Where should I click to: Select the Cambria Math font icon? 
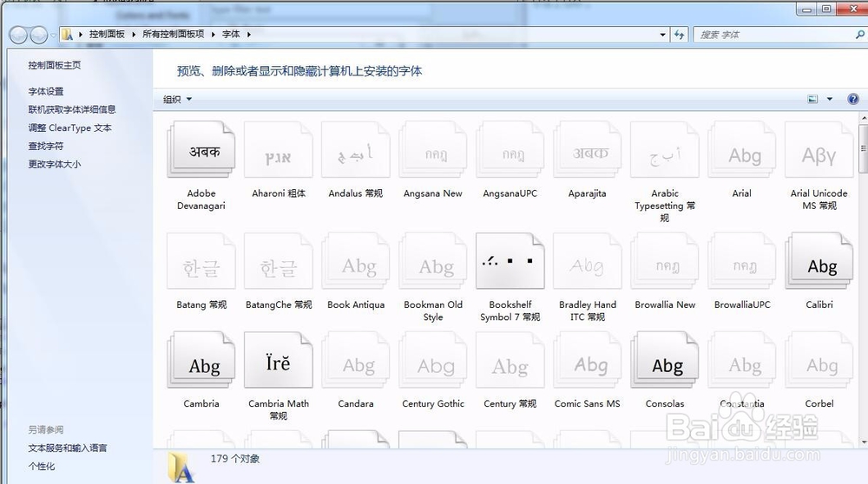pyautogui.click(x=279, y=360)
